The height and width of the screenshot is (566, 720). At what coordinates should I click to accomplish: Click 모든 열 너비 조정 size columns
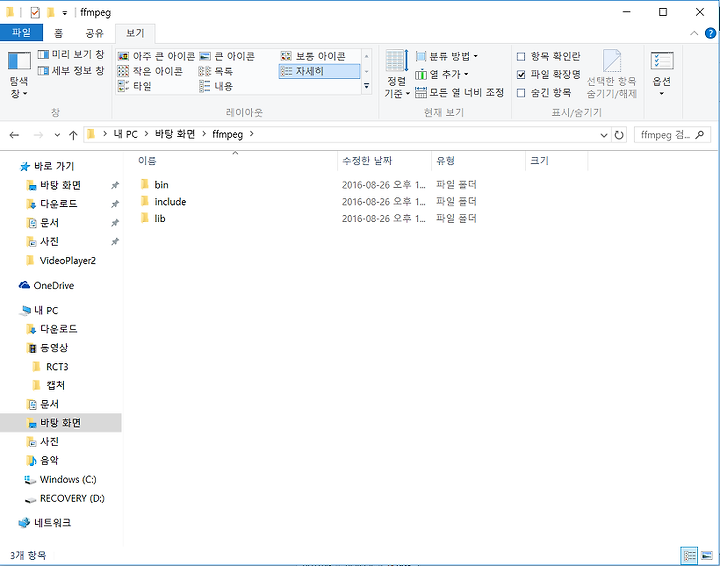click(x=460, y=92)
